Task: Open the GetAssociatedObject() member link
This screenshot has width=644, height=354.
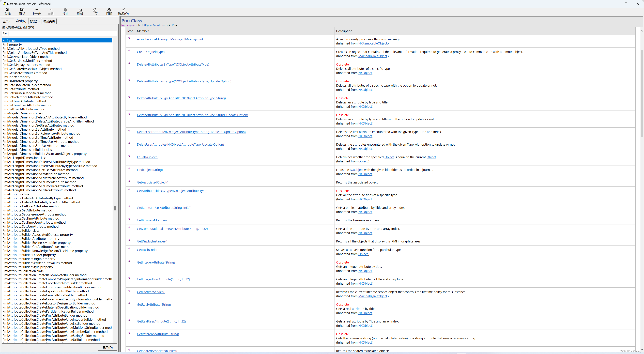Action: (x=152, y=182)
